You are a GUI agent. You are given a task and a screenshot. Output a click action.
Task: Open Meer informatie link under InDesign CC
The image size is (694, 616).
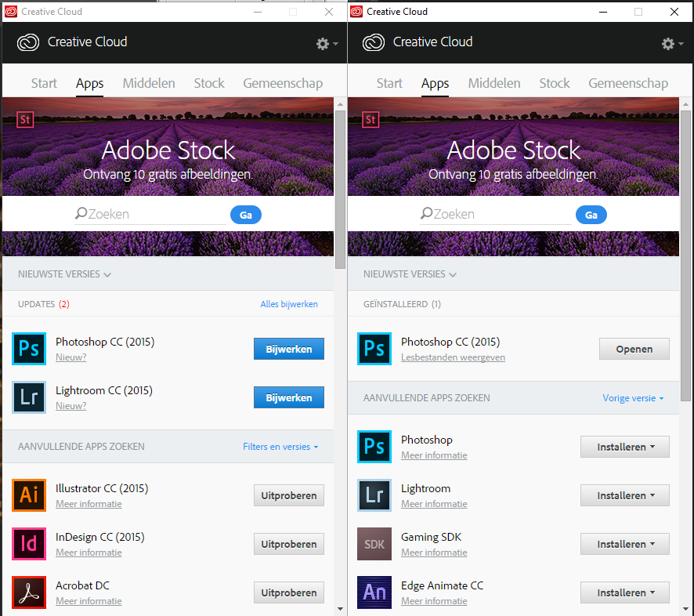[x=89, y=553]
